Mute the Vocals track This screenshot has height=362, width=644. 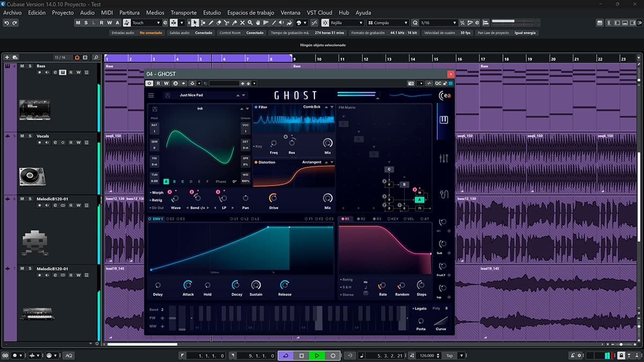[23, 136]
